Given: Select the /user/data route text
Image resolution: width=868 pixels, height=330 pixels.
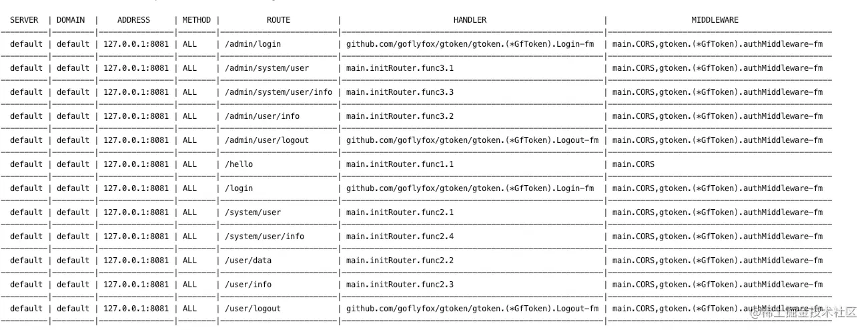Looking at the screenshot, I should (248, 261).
